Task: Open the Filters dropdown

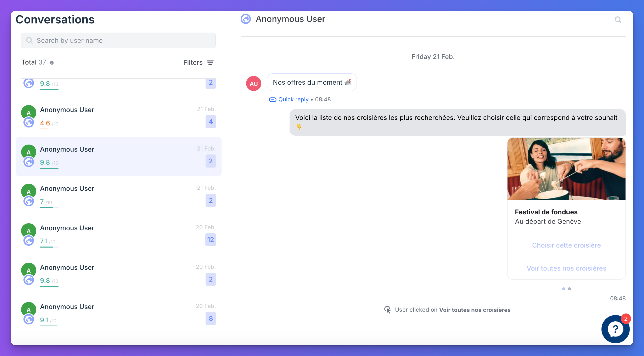Action: pyautogui.click(x=193, y=62)
